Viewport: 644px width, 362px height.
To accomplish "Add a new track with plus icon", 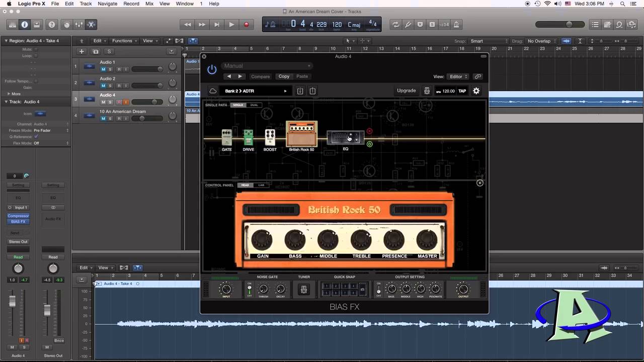I will [82, 51].
